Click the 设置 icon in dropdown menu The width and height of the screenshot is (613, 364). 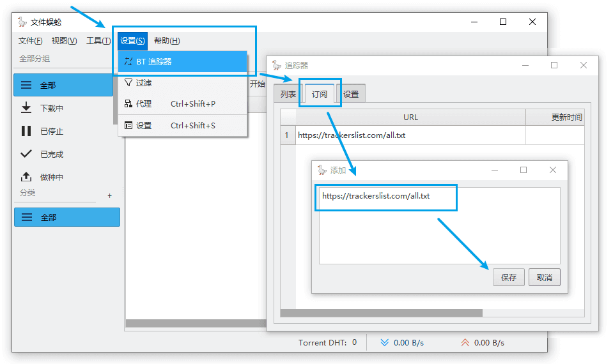tap(128, 126)
